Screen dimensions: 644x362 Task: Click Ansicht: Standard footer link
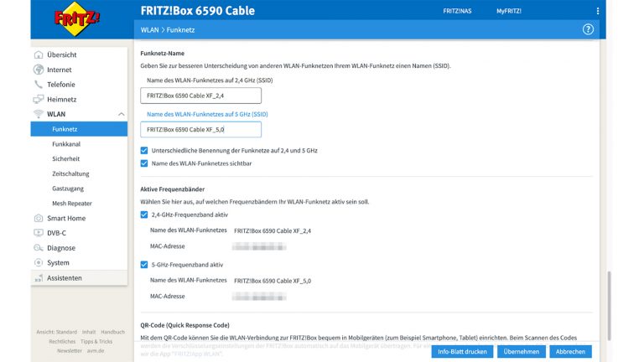click(57, 332)
